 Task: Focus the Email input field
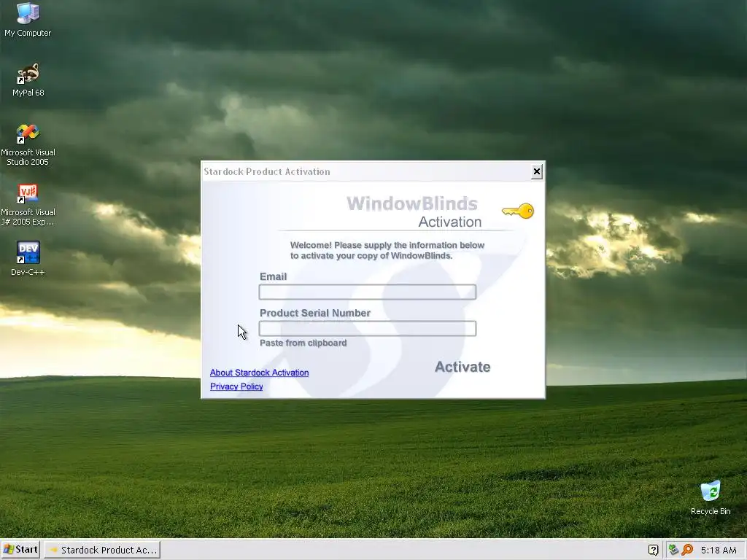368,292
